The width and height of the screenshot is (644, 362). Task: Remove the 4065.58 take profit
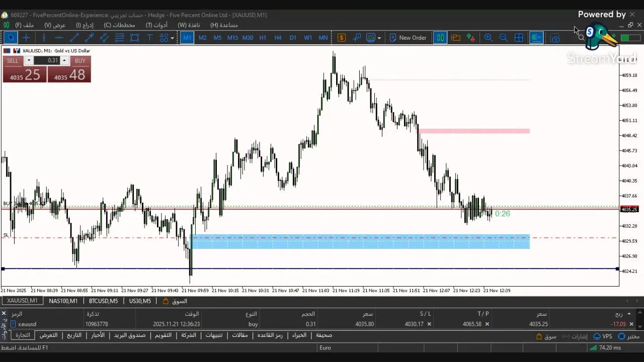pyautogui.click(x=487, y=324)
